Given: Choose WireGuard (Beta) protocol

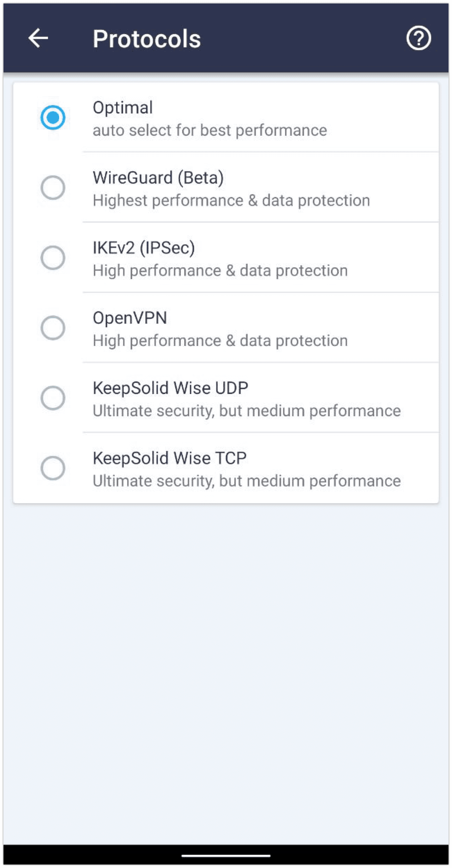Looking at the screenshot, I should click(x=53, y=187).
